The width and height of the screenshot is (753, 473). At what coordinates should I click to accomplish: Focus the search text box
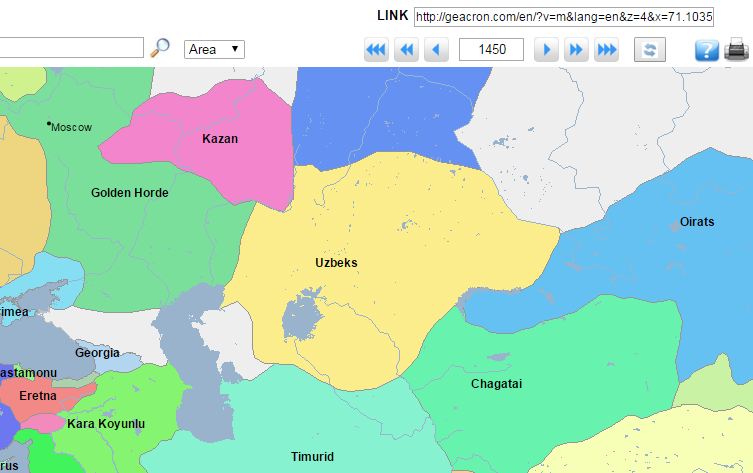70,48
